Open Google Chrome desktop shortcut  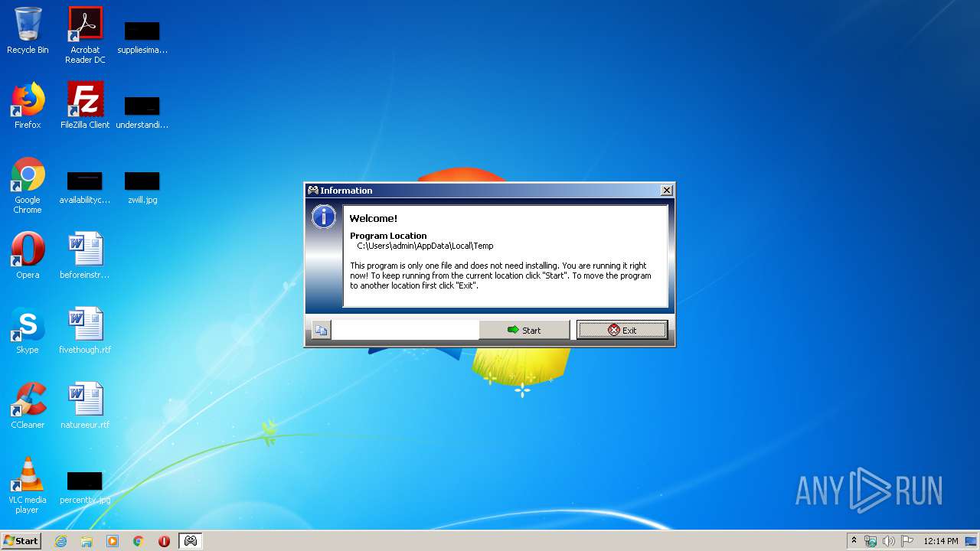click(28, 186)
